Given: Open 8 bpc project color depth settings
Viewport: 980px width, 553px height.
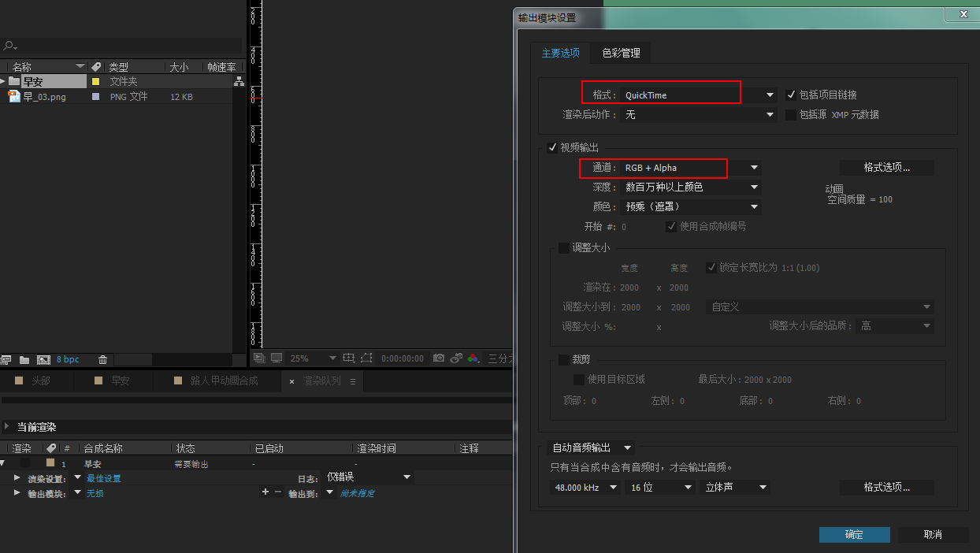Looking at the screenshot, I should pos(68,359).
